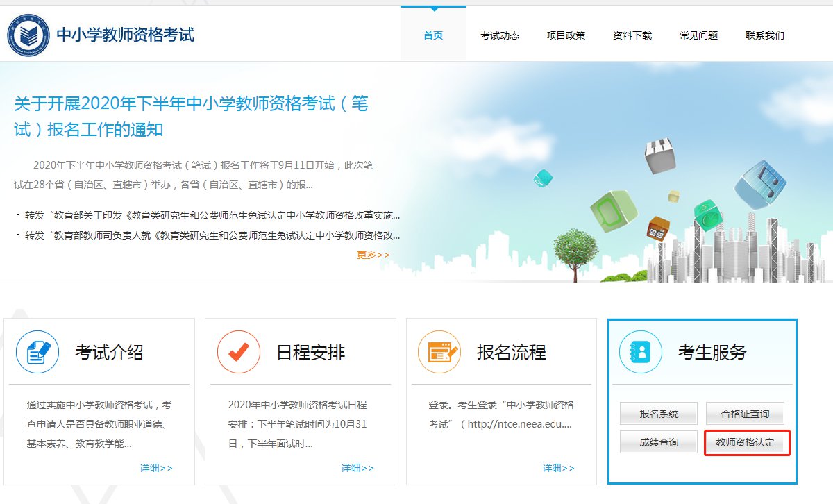This screenshot has height=504, width=833.
Task: Open the 资料下载 navigation item
Action: (x=632, y=35)
